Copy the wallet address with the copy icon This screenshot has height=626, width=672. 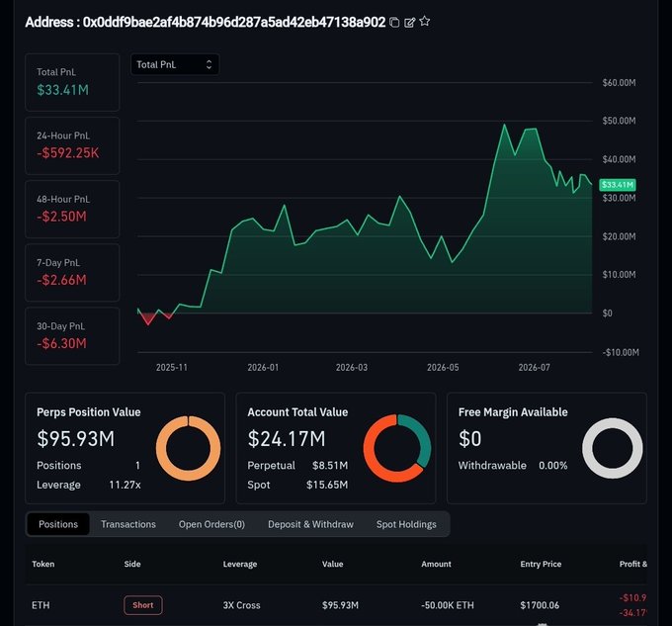394,23
